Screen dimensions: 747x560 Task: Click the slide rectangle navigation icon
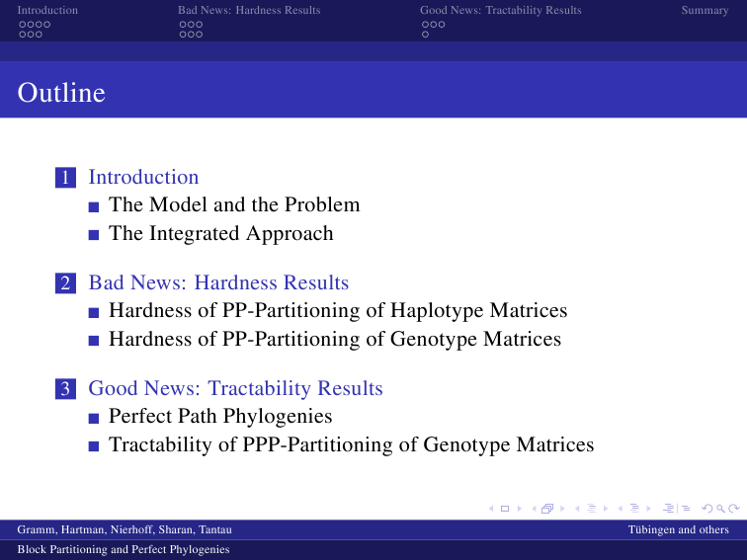point(505,509)
